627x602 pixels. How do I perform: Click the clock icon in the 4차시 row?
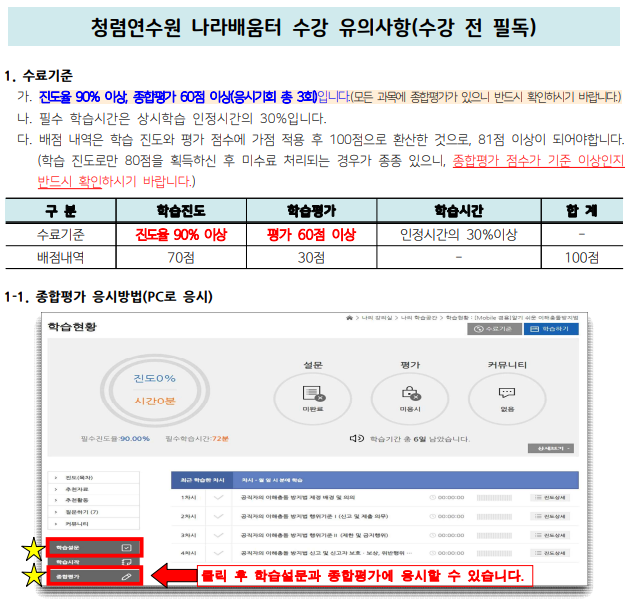(432, 553)
